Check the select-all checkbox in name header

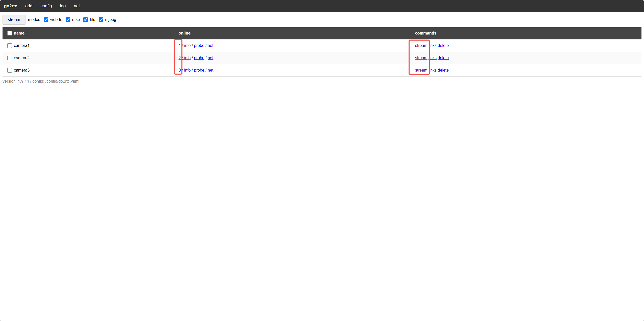pyautogui.click(x=10, y=33)
